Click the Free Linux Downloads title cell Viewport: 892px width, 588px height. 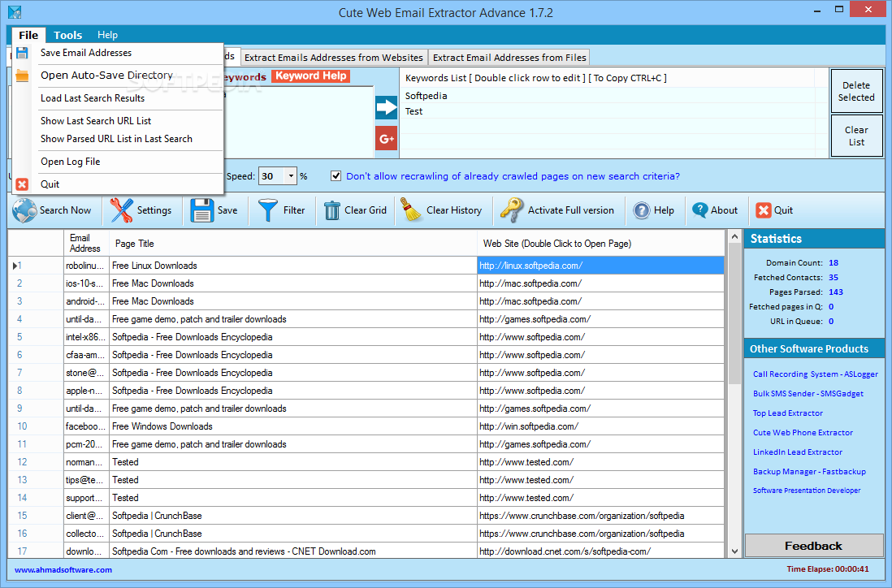point(293,266)
